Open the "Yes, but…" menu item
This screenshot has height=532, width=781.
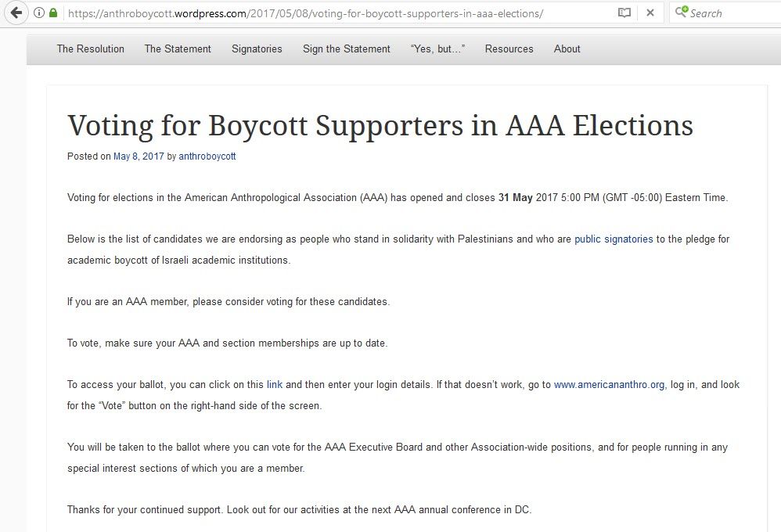click(437, 49)
